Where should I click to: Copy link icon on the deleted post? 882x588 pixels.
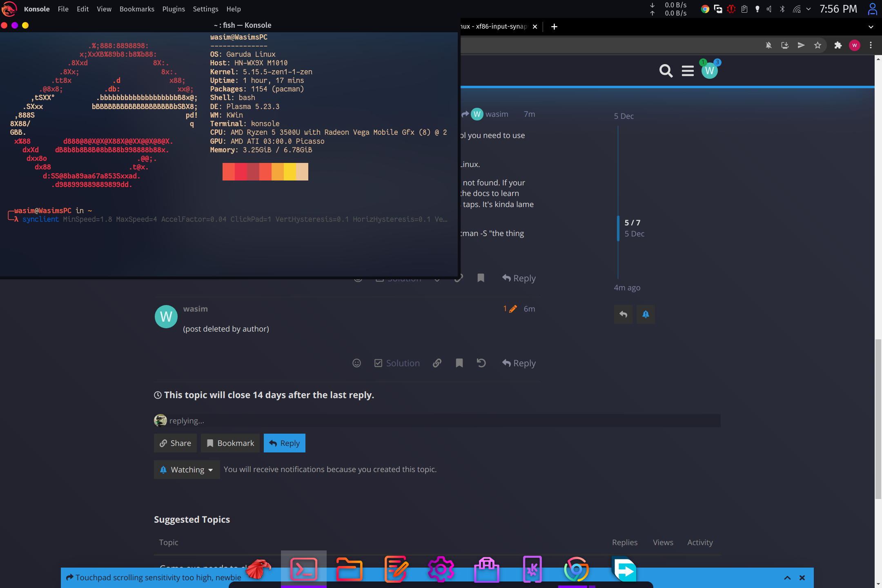437,363
